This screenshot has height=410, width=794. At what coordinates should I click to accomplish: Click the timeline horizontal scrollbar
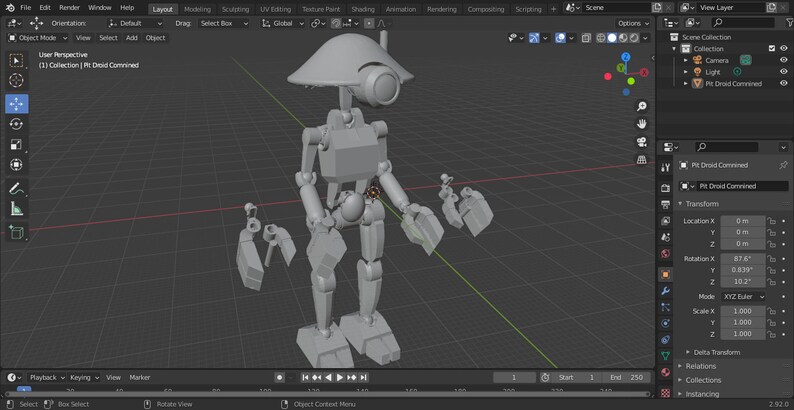(327, 394)
